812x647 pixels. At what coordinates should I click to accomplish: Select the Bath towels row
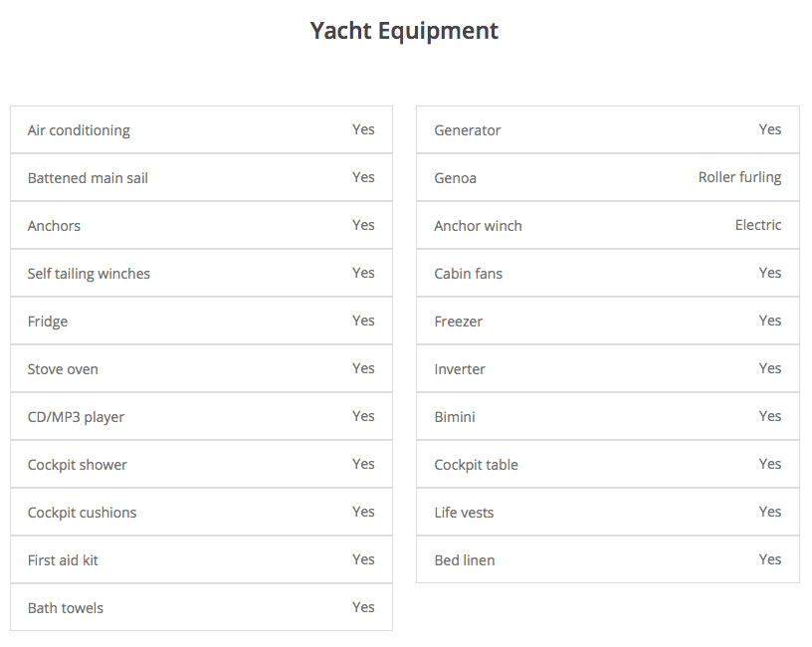(x=201, y=607)
